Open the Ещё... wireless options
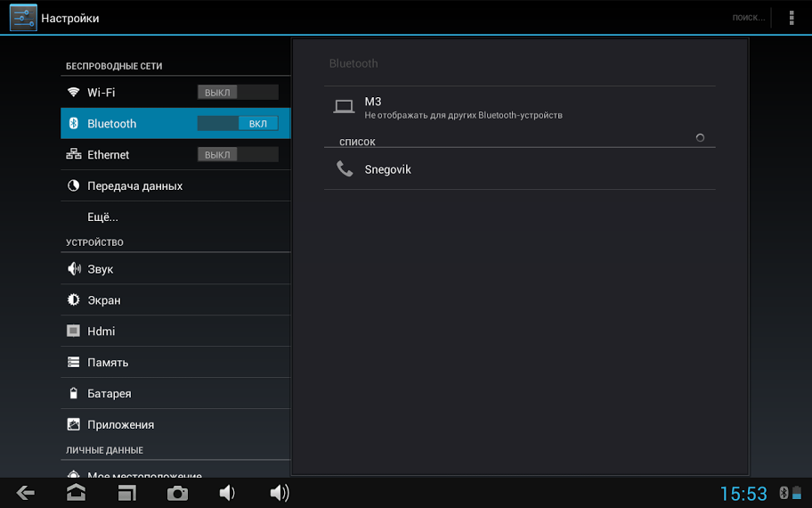 coord(175,217)
